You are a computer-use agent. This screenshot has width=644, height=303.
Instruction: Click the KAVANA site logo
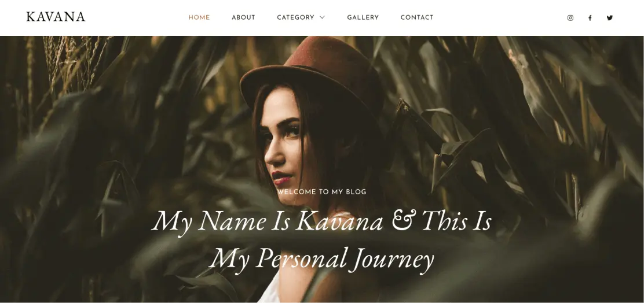(x=56, y=17)
